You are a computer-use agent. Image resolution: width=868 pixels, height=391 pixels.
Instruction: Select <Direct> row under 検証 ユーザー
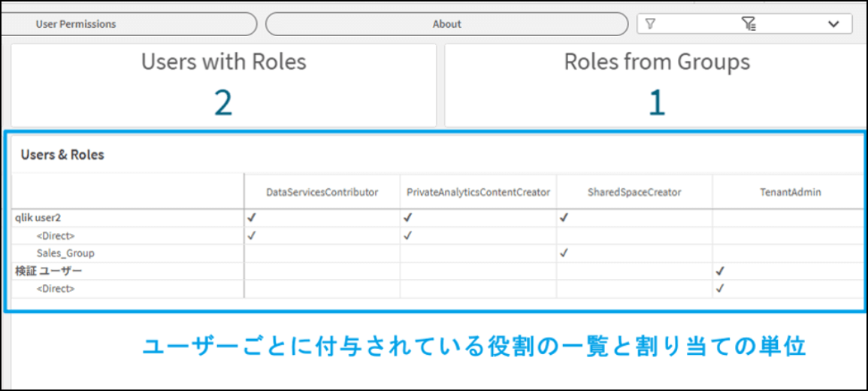click(x=56, y=289)
